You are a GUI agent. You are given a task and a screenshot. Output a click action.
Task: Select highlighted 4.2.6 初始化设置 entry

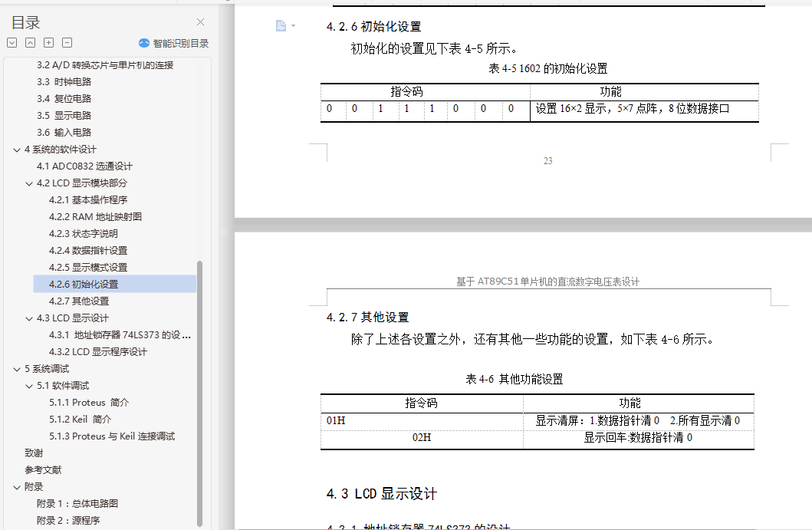click(115, 285)
